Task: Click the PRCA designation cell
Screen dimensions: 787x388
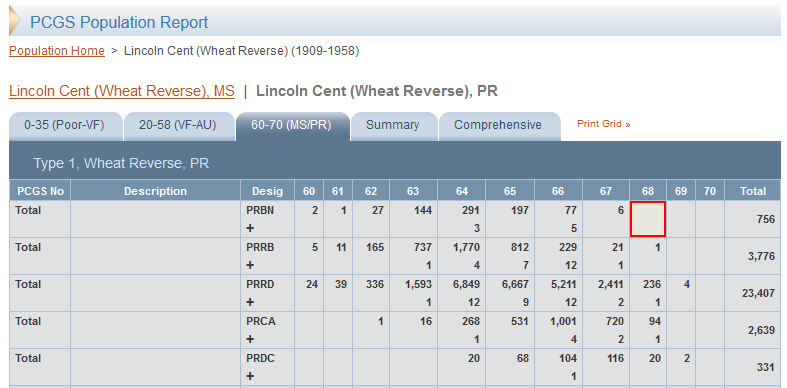Action: tap(268, 330)
